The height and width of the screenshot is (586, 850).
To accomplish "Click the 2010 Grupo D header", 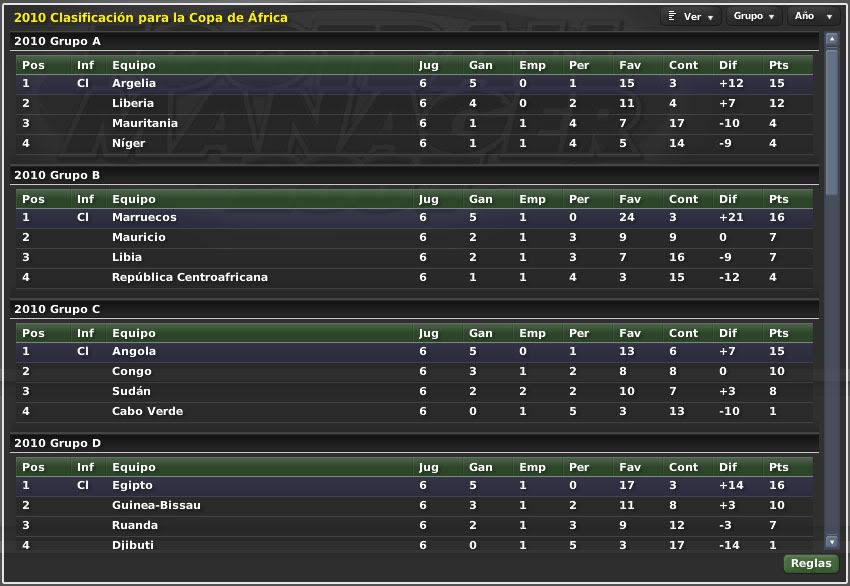I will 57,443.
